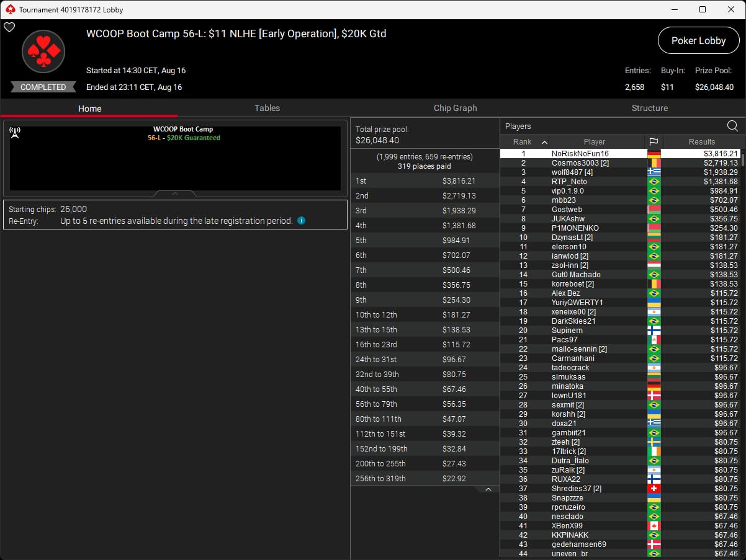Select player DzynasLt [2]
This screenshot has height=560, width=746.
tap(620, 237)
